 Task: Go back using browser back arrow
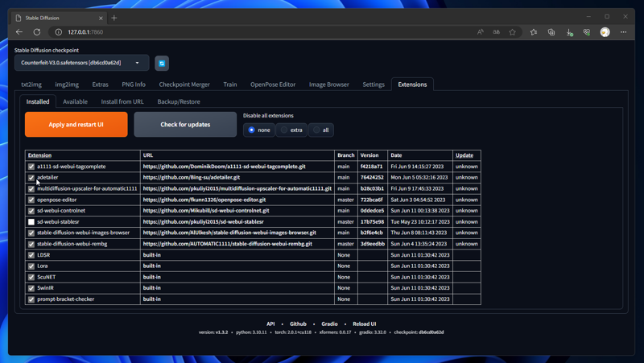point(19,32)
